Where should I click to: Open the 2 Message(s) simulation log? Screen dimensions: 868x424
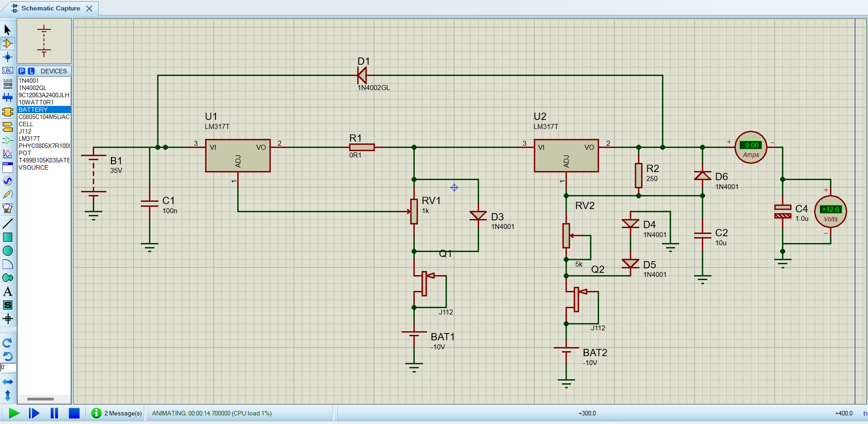pos(117,413)
